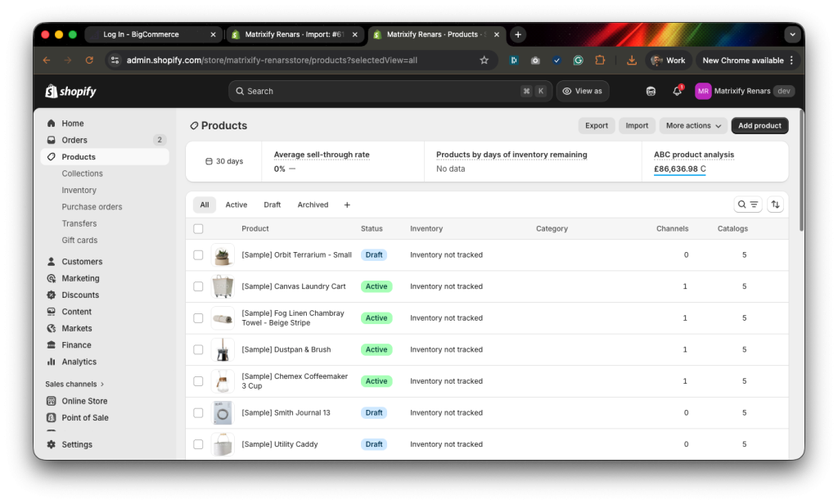Adjust the 30 days date range selector
Image resolution: width=838 pixels, height=504 pixels.
tap(224, 161)
